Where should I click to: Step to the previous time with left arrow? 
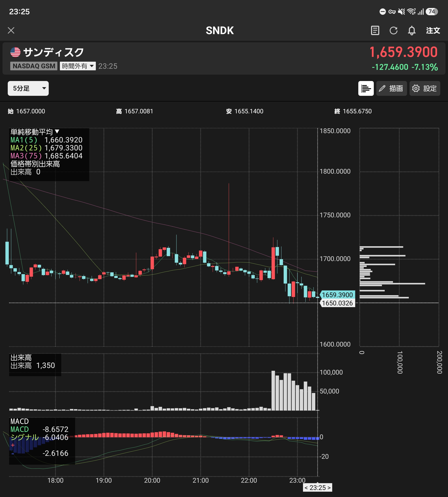tap(306, 488)
